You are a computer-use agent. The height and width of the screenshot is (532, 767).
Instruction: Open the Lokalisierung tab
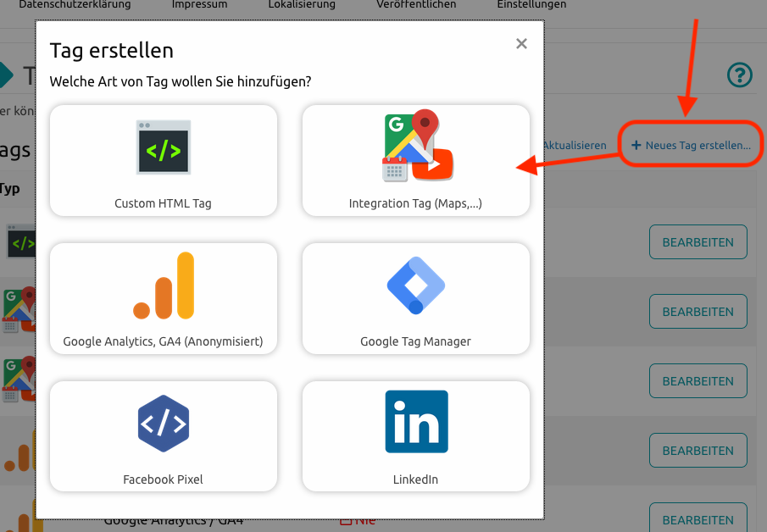(x=302, y=5)
